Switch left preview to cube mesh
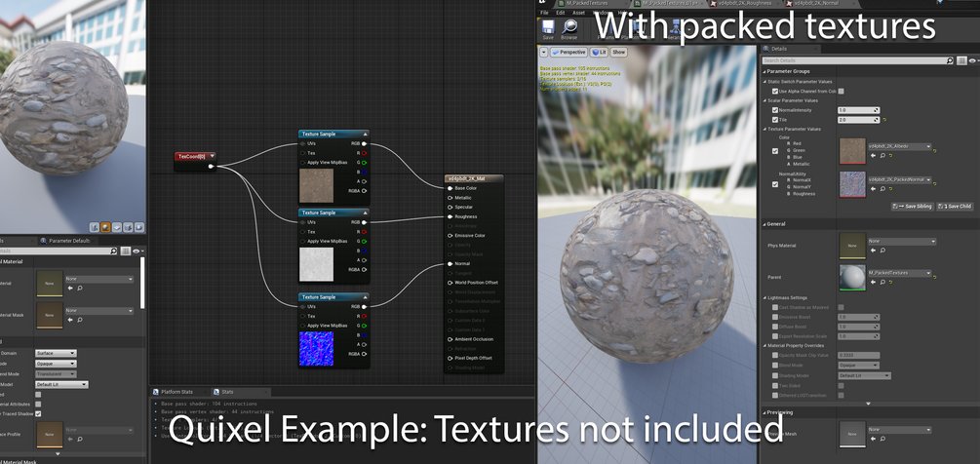This screenshot has width=980, height=464. 128,227
